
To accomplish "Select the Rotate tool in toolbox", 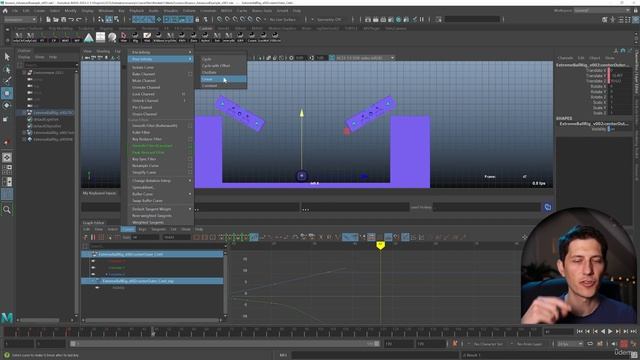I will coord(7,106).
